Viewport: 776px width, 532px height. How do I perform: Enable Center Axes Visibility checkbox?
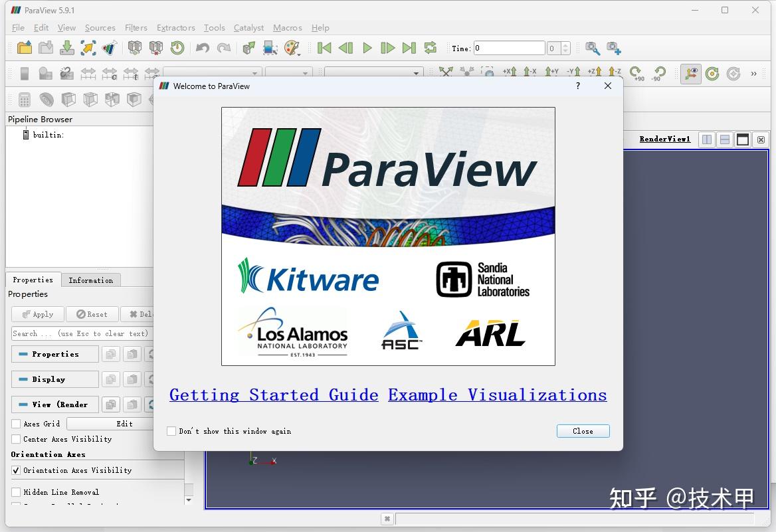pos(17,439)
